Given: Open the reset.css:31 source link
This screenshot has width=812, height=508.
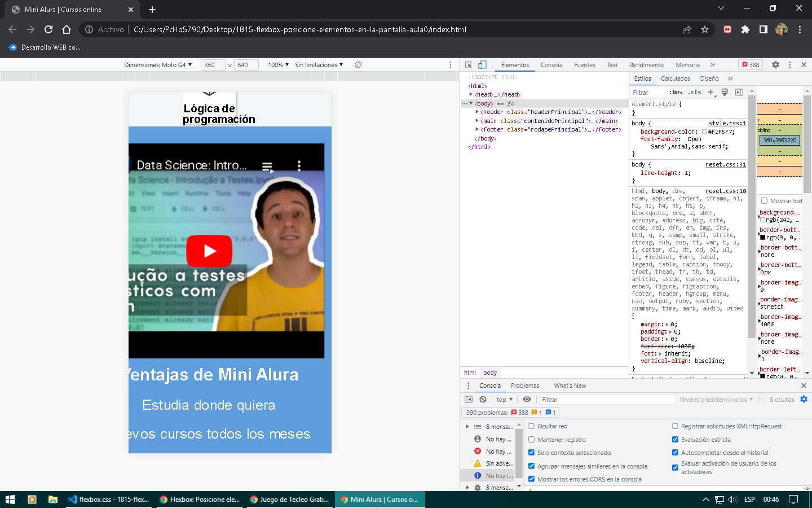Looking at the screenshot, I should click(x=726, y=164).
